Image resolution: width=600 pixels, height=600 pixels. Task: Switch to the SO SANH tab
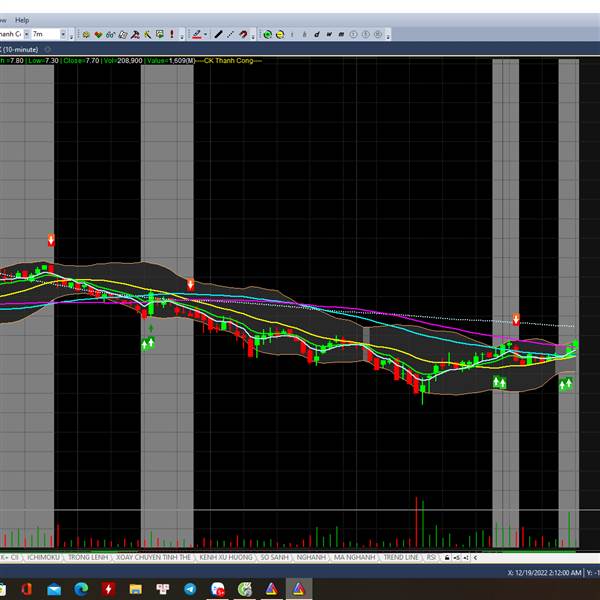click(x=274, y=557)
